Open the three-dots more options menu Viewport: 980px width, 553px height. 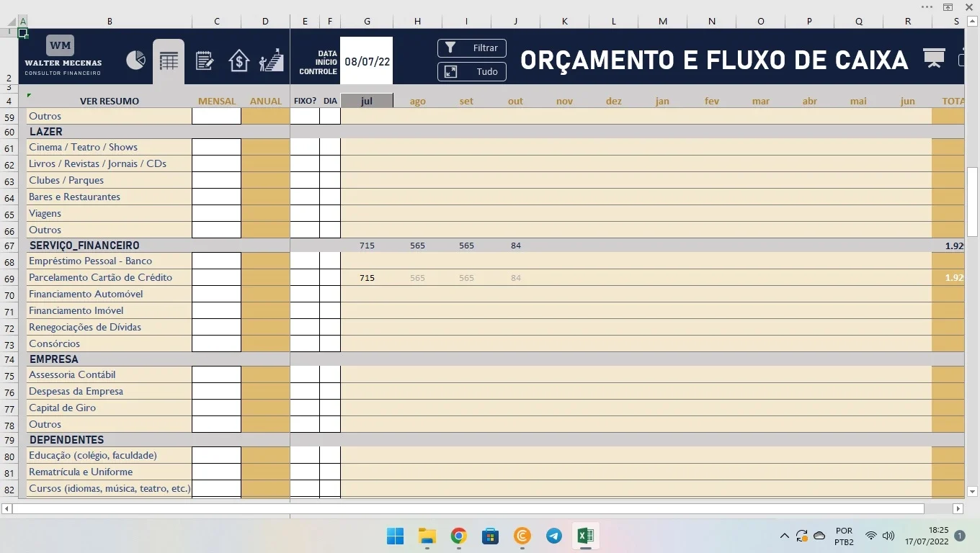coord(927,7)
